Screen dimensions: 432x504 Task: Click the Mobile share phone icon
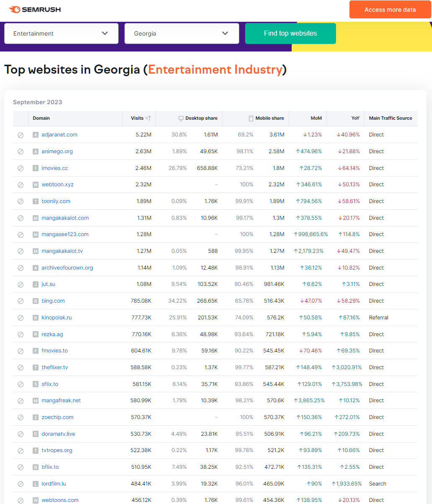[251, 118]
